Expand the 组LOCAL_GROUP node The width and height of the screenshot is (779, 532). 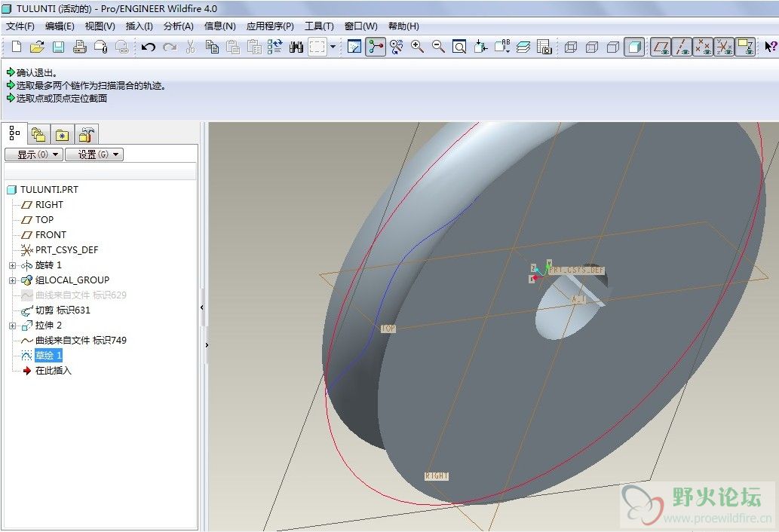coord(12,280)
